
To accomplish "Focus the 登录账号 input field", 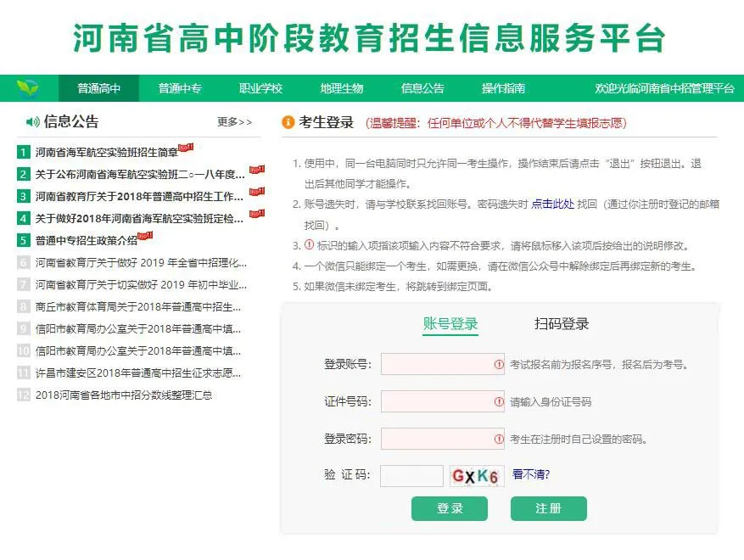I will coord(443,365).
